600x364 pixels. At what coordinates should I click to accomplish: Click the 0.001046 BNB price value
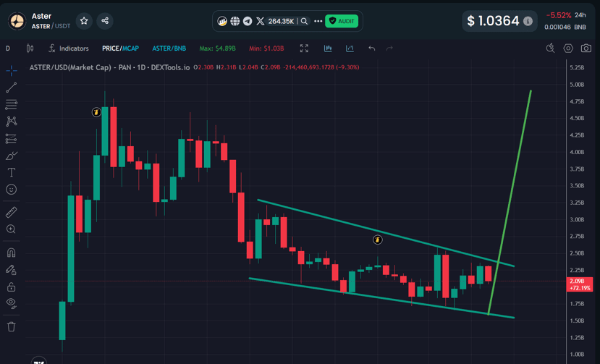[x=565, y=27]
